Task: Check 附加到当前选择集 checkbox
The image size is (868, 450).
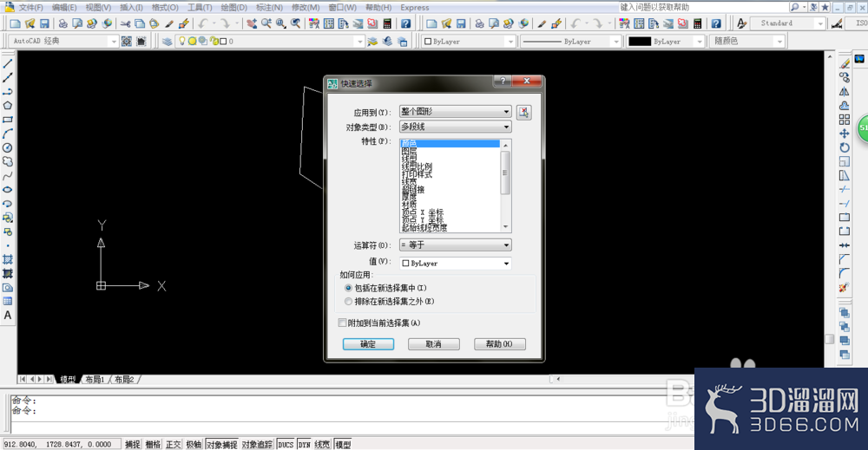Action: point(342,323)
